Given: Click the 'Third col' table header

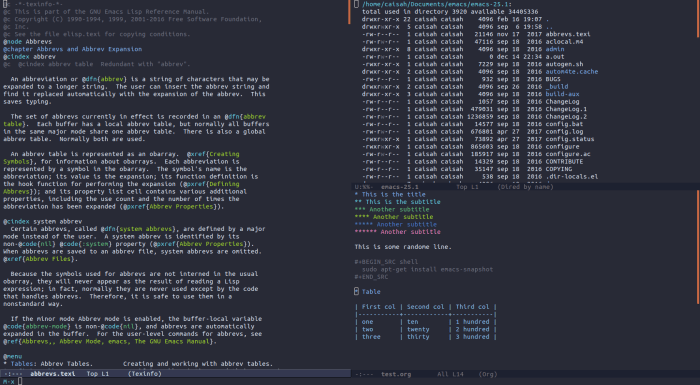Looking at the screenshot, I should coord(472,307).
